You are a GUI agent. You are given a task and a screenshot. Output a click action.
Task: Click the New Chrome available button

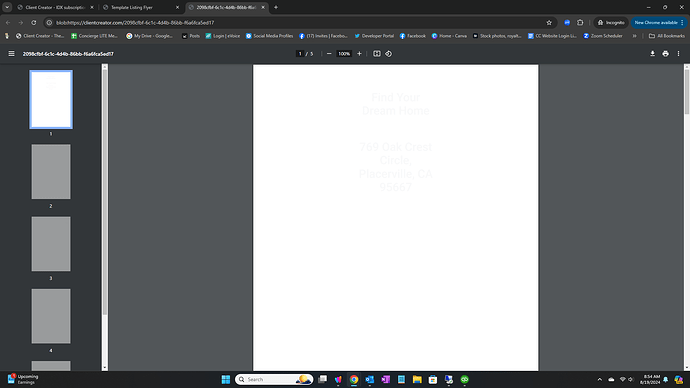[x=659, y=22]
